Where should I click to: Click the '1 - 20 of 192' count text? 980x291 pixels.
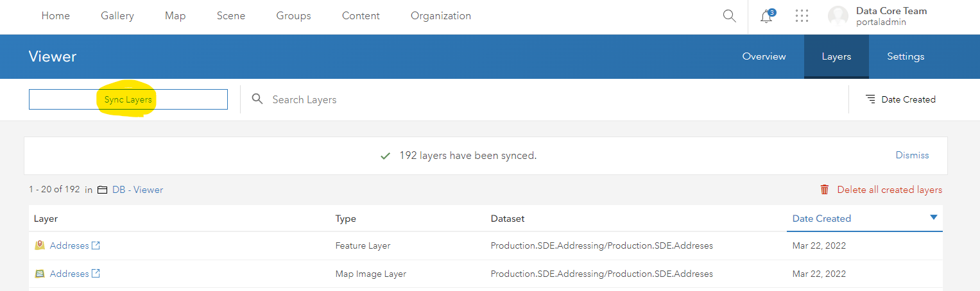[55, 190]
